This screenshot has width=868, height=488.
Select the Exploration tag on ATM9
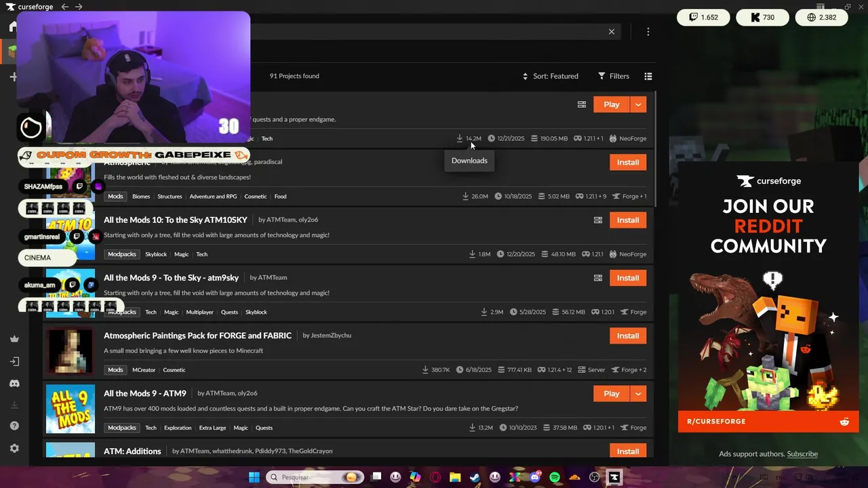178,428
